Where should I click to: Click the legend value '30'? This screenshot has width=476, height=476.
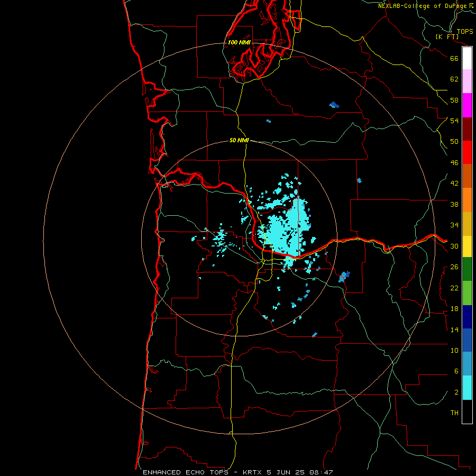coord(454,246)
